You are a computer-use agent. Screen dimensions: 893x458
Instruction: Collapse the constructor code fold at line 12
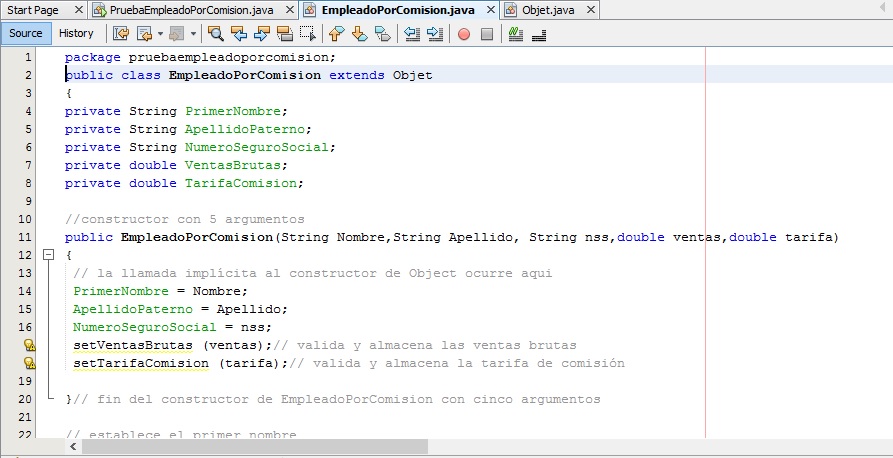coord(47,255)
